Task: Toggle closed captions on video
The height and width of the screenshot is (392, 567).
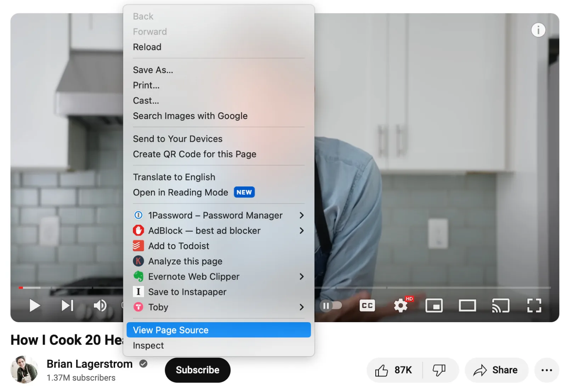Action: click(x=367, y=306)
